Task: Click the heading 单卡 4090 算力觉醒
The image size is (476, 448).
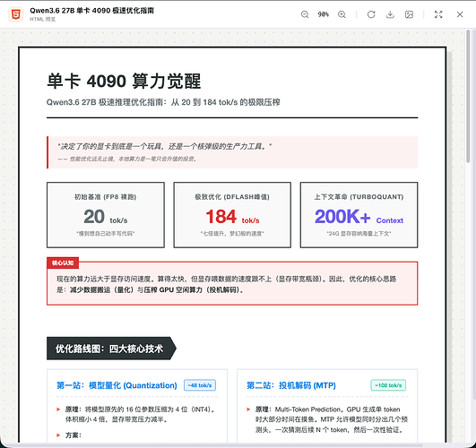Action: click(124, 81)
